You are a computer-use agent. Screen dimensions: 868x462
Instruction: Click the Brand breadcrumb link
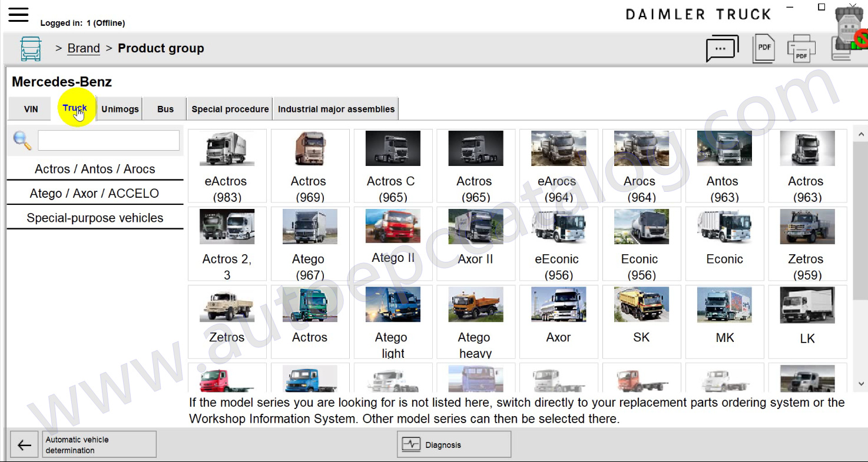coord(84,48)
